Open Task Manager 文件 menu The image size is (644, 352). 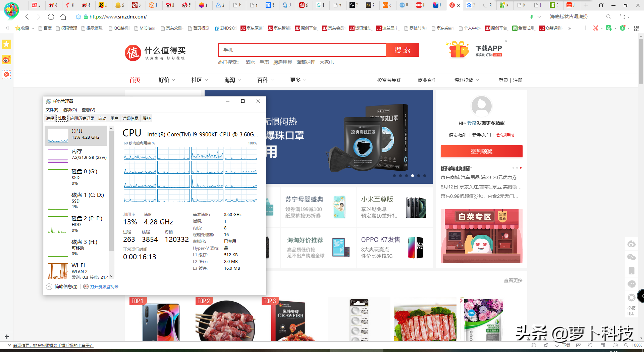[52, 110]
